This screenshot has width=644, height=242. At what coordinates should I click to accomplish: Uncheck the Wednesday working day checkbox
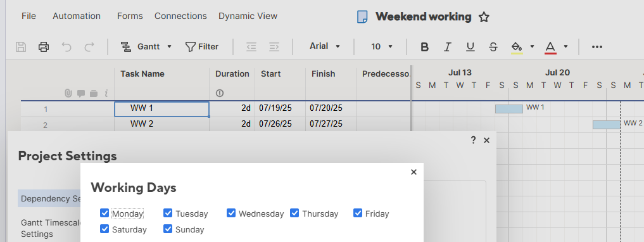[231, 213]
